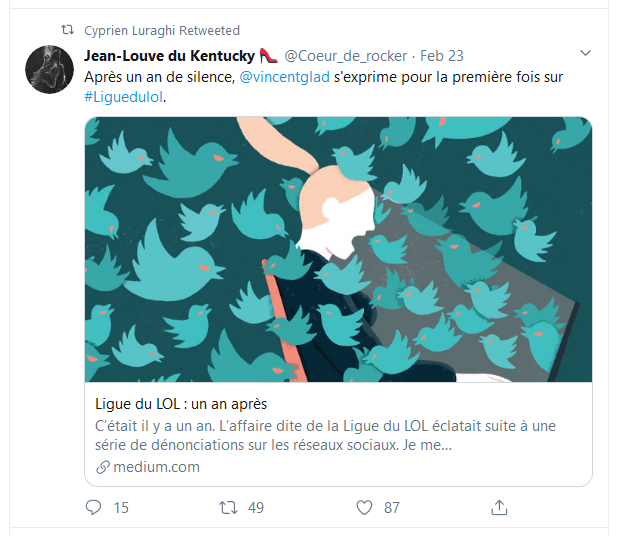
Task: Click the #Liguedulol hashtag
Action: 123,97
